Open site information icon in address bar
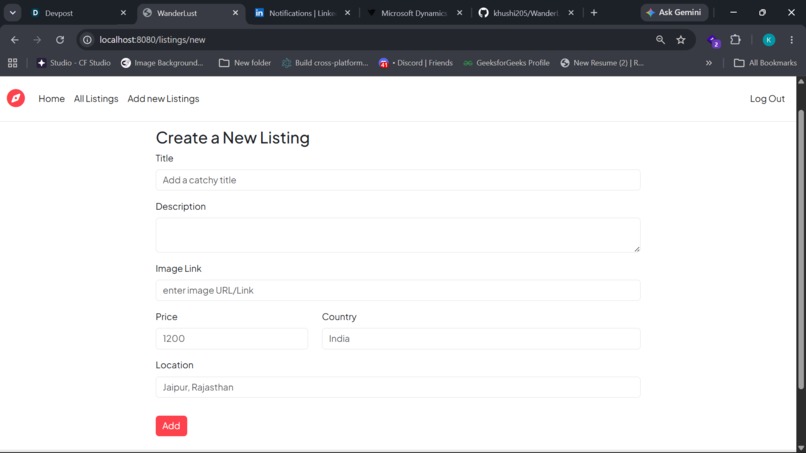 coord(87,40)
